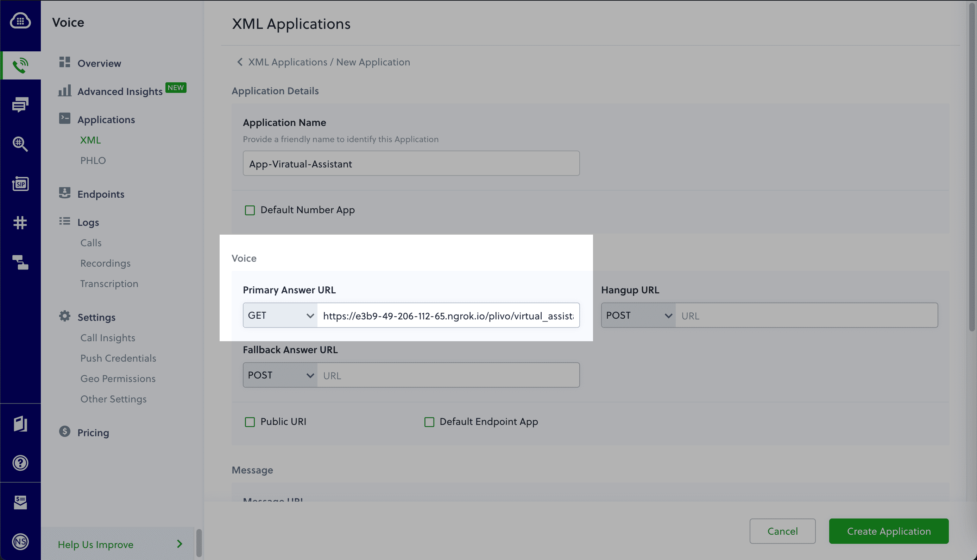977x560 pixels.
Task: Click the Plivo cloud logo
Action: coord(20,21)
